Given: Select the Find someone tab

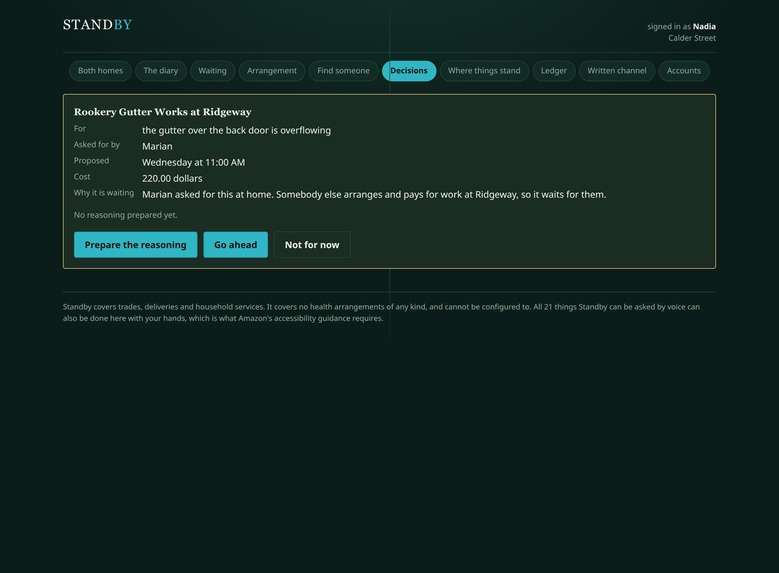Looking at the screenshot, I should (x=343, y=71).
